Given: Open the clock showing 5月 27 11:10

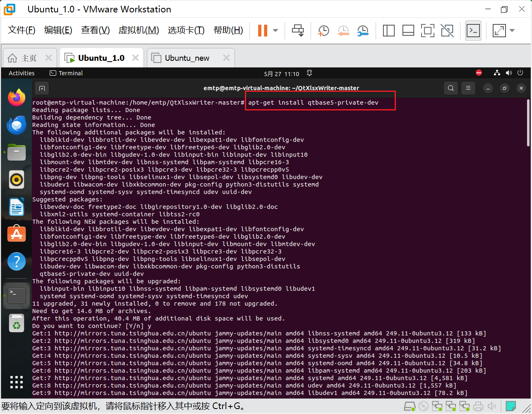Looking at the screenshot, I should pyautogui.click(x=281, y=74).
